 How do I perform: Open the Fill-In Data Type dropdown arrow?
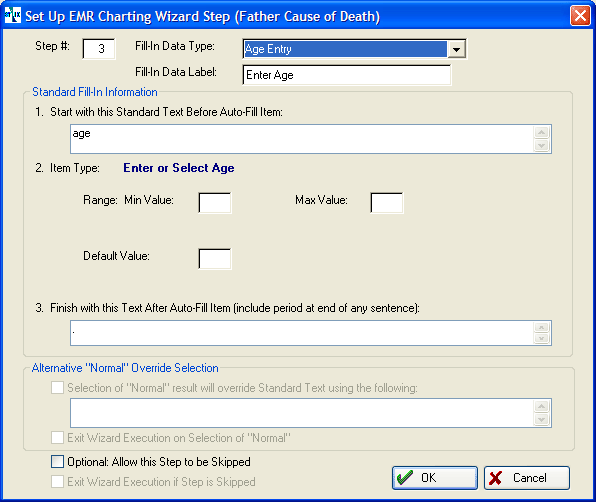pyautogui.click(x=457, y=49)
